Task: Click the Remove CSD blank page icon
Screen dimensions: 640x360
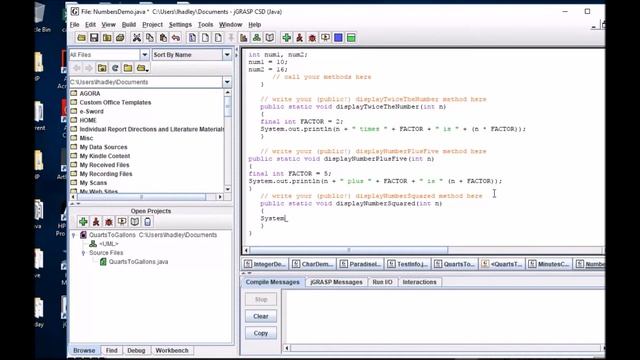Action: point(205,38)
